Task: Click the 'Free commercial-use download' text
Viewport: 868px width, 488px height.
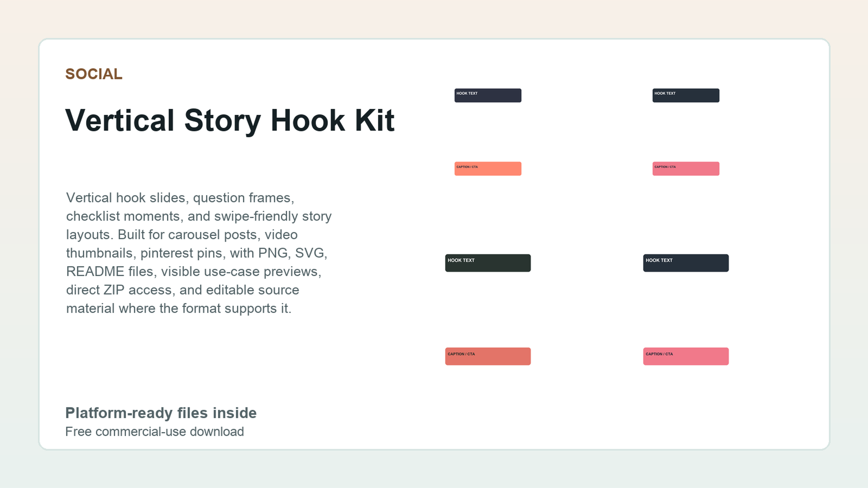Action: pyautogui.click(x=154, y=431)
